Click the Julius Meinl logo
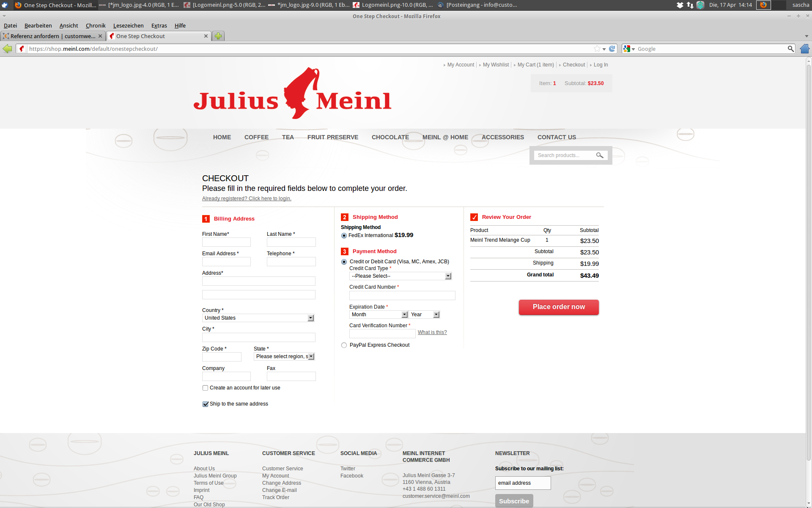812x508 pixels. point(293,94)
